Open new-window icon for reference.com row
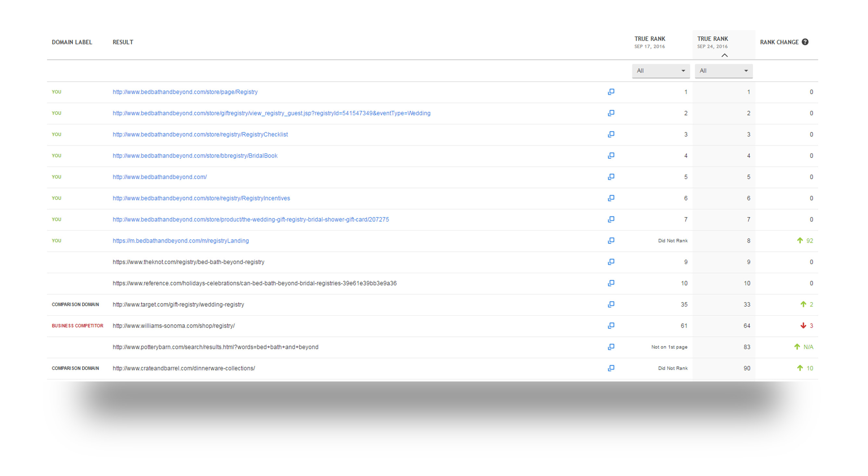Viewport: 868px width, 476px height. tap(611, 283)
